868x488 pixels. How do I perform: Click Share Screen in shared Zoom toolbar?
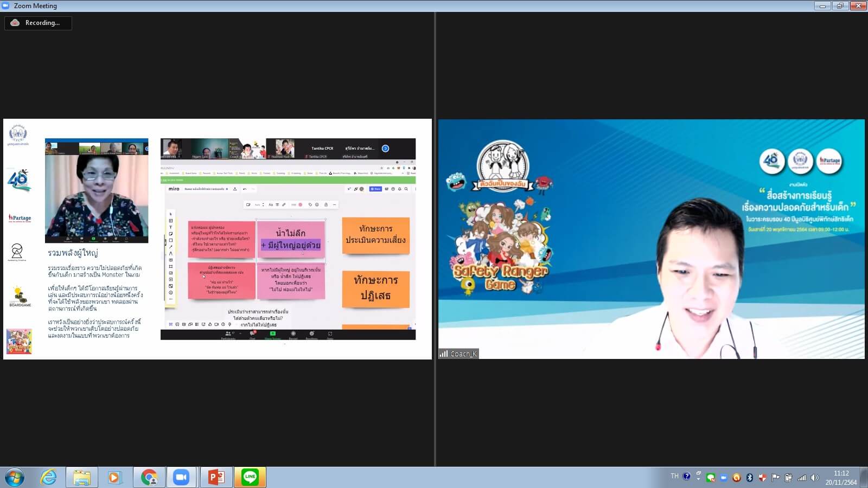272,335
